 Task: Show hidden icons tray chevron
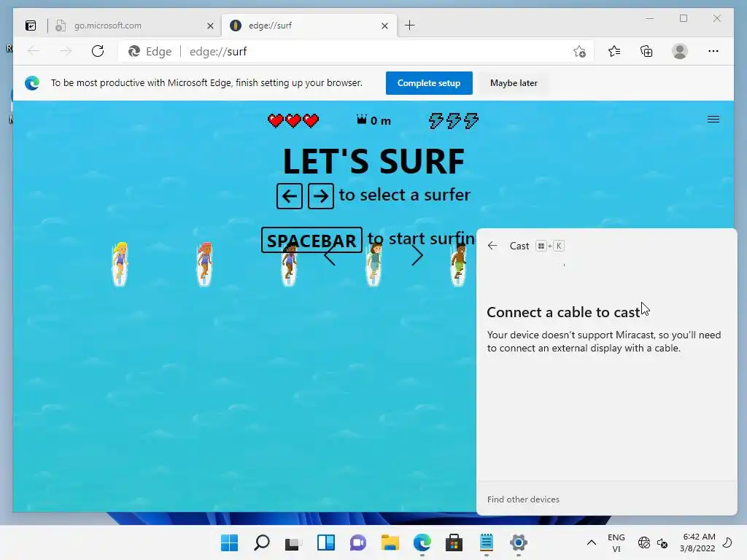click(591, 542)
